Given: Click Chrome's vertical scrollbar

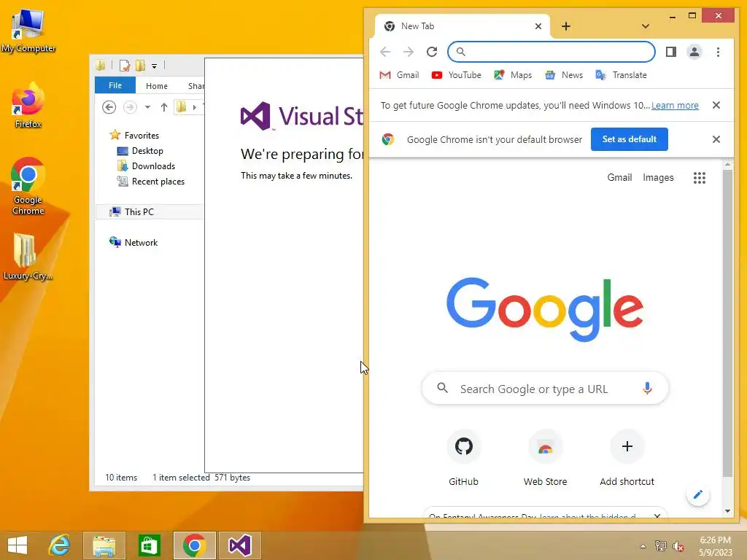Looking at the screenshot, I should coord(727,323).
